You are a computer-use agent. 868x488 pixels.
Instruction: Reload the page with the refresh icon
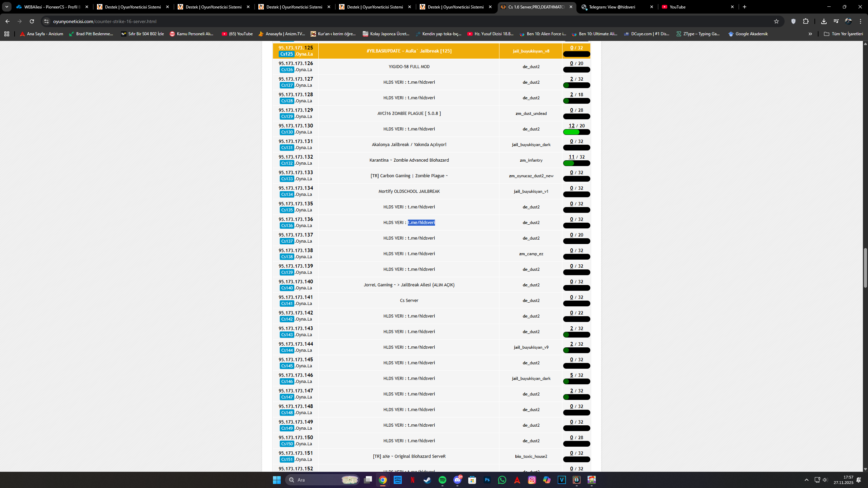pyautogui.click(x=32, y=21)
